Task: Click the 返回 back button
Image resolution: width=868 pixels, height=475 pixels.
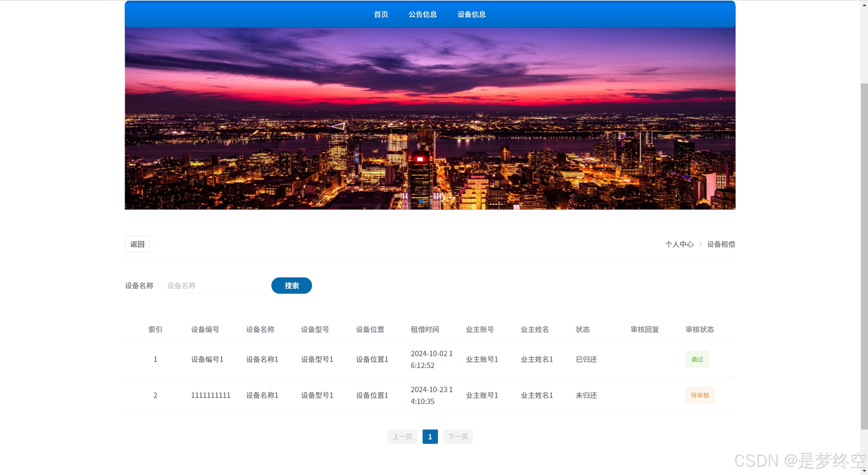Action: pyautogui.click(x=137, y=244)
